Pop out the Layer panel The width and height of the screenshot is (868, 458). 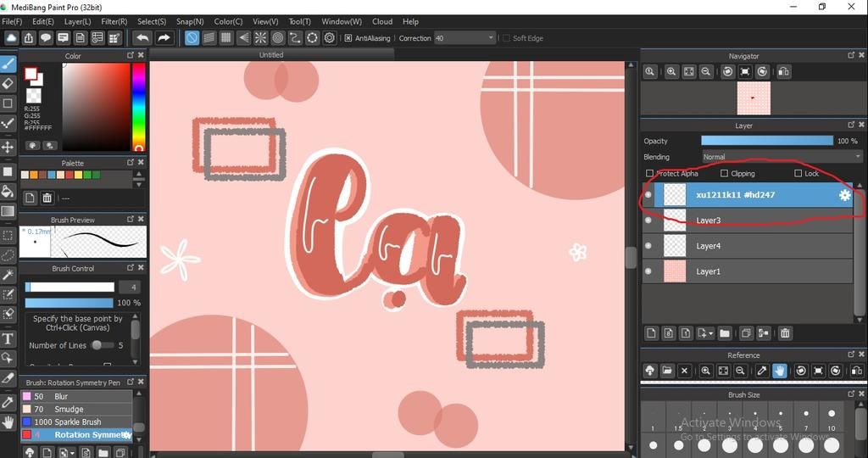851,126
